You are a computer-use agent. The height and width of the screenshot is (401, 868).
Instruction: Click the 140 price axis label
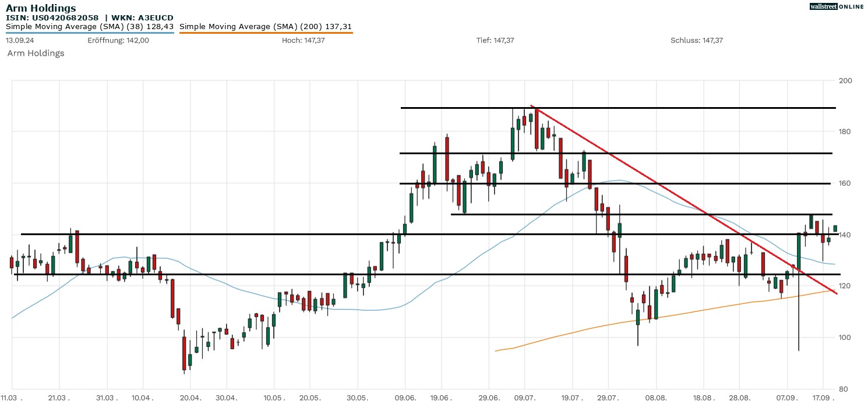[845, 235]
